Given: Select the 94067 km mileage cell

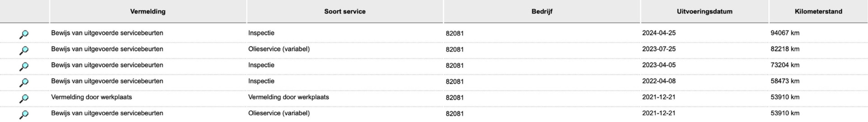Looking at the screenshot, I should coord(785,33).
